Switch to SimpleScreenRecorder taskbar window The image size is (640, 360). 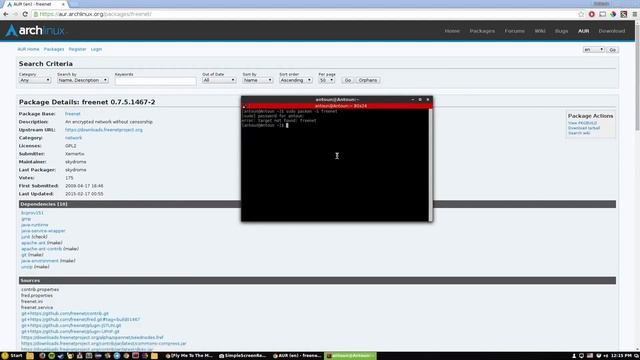242,356
